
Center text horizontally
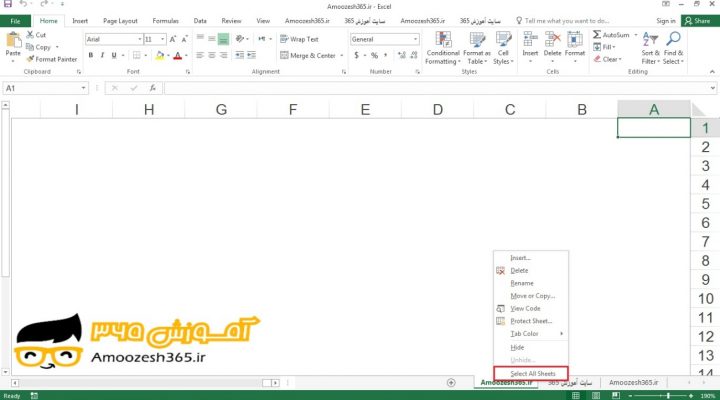[x=212, y=56]
